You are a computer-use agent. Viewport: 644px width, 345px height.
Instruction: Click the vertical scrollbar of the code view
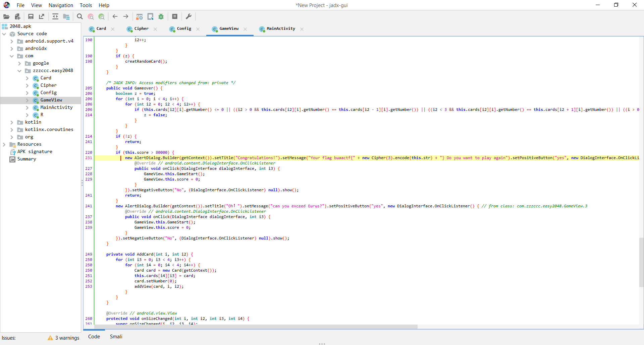(641, 262)
